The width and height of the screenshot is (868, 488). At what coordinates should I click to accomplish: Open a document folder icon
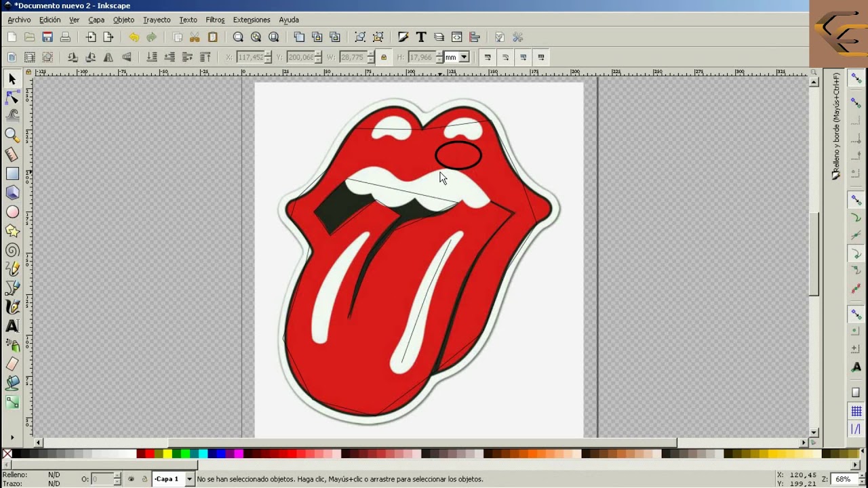30,37
